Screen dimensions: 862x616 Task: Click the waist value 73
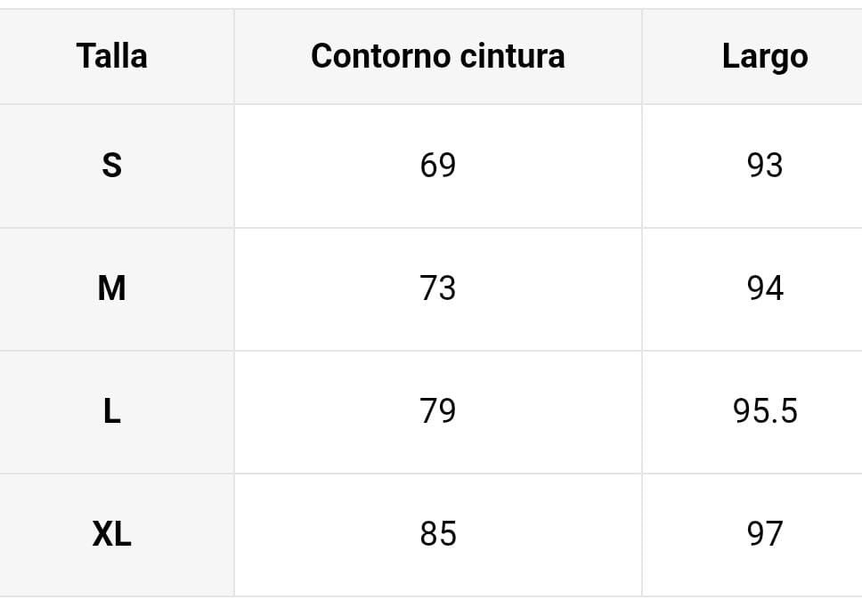click(437, 288)
